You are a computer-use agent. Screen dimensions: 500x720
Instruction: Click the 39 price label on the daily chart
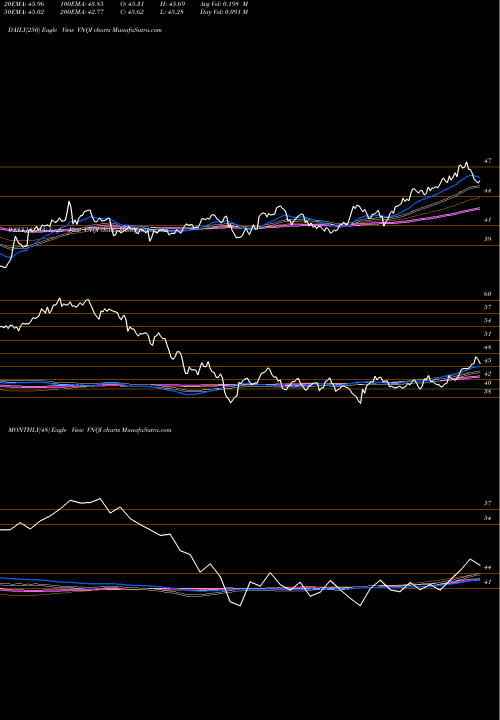[488, 239]
